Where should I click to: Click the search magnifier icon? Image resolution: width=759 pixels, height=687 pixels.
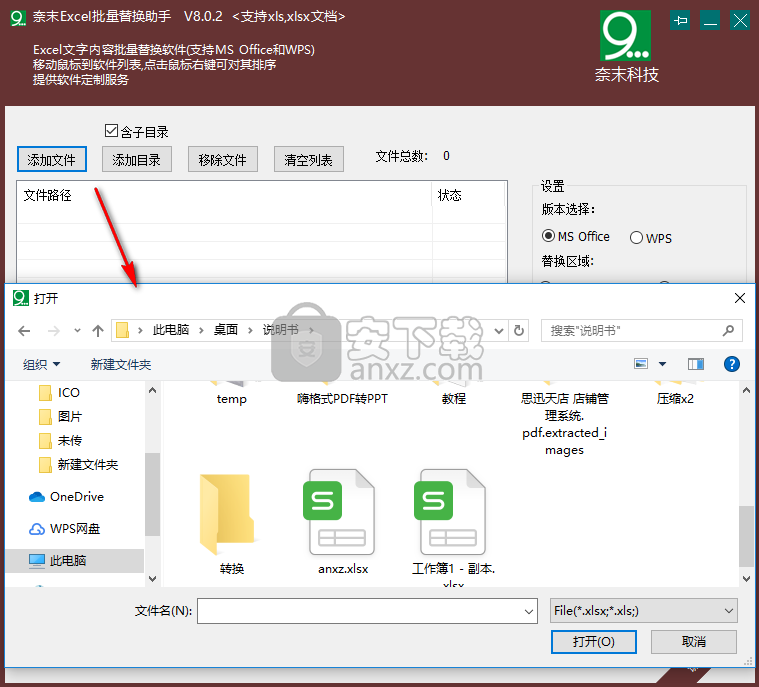729,331
